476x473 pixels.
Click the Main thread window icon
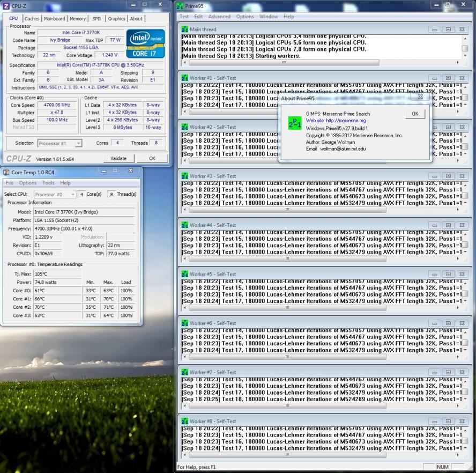tap(184, 29)
